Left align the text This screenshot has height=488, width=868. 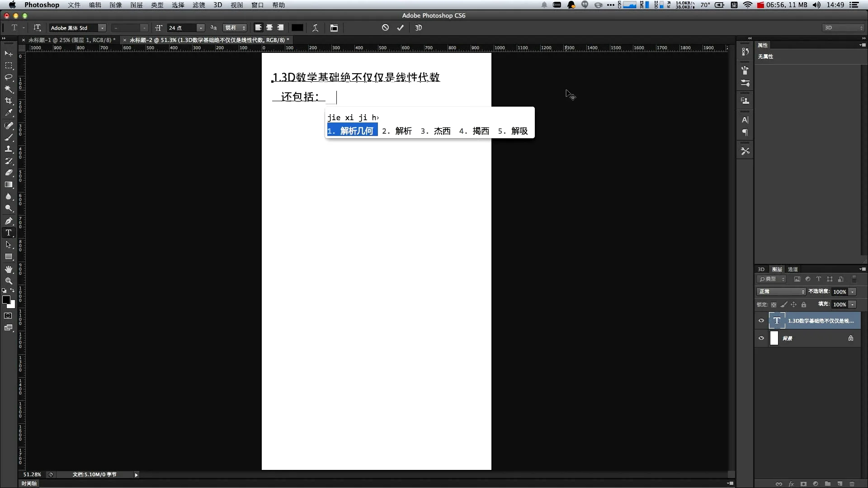[258, 28]
